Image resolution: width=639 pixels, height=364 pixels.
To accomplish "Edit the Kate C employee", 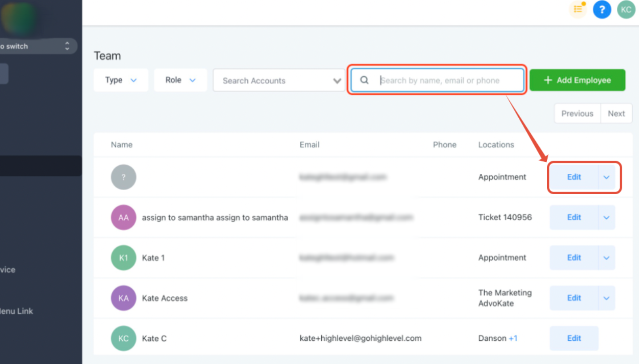I will click(574, 338).
